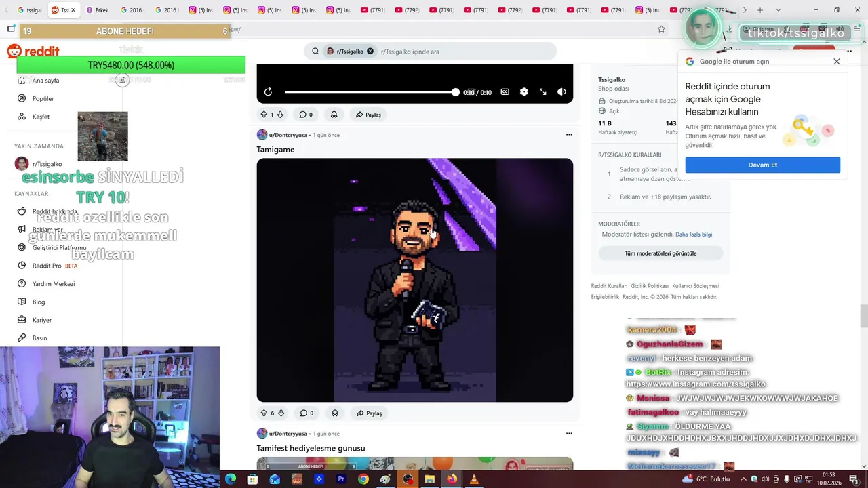Give an award to the Tamigame post
868x488 pixels.
click(x=334, y=413)
